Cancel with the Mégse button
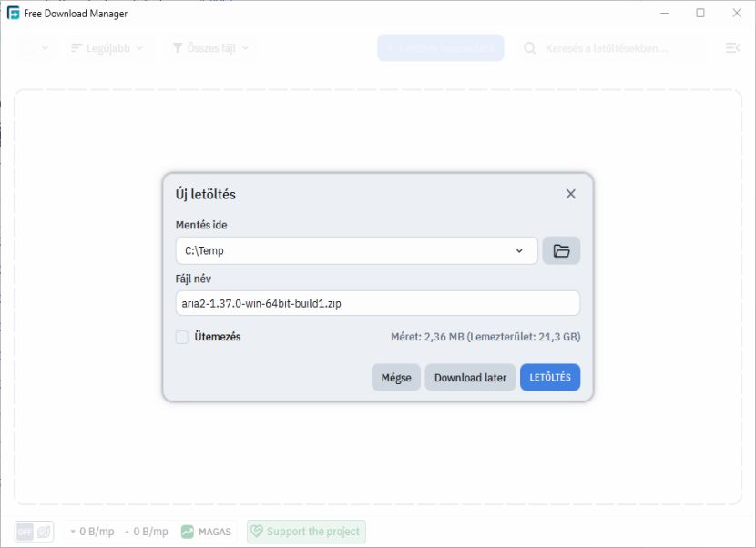Image resolution: width=756 pixels, height=548 pixels. pos(396,378)
